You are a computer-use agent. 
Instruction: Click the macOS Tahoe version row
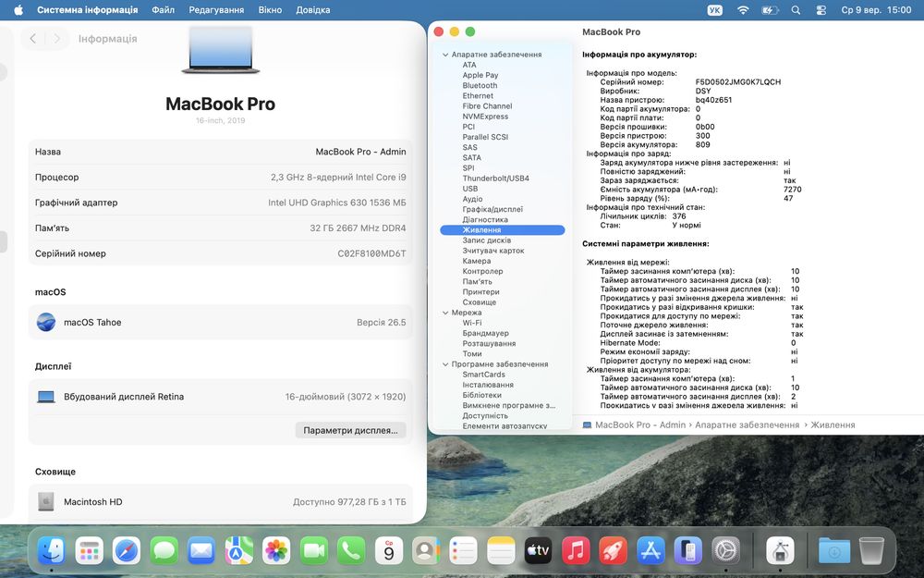click(221, 322)
